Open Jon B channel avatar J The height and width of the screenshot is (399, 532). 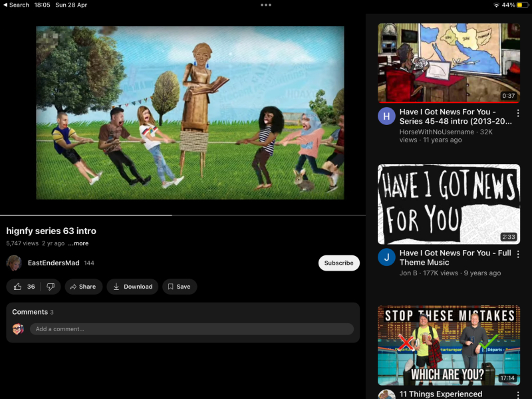386,257
